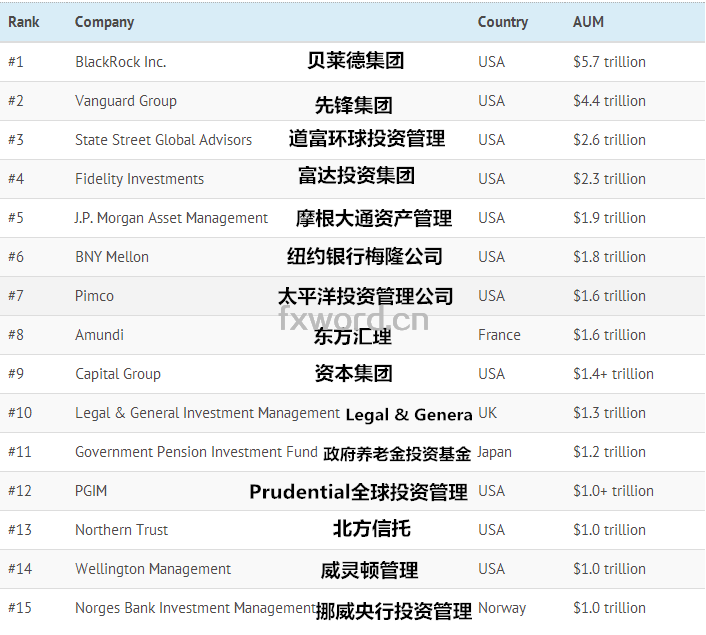Select Norges Bank Investment Management text

click(x=195, y=608)
